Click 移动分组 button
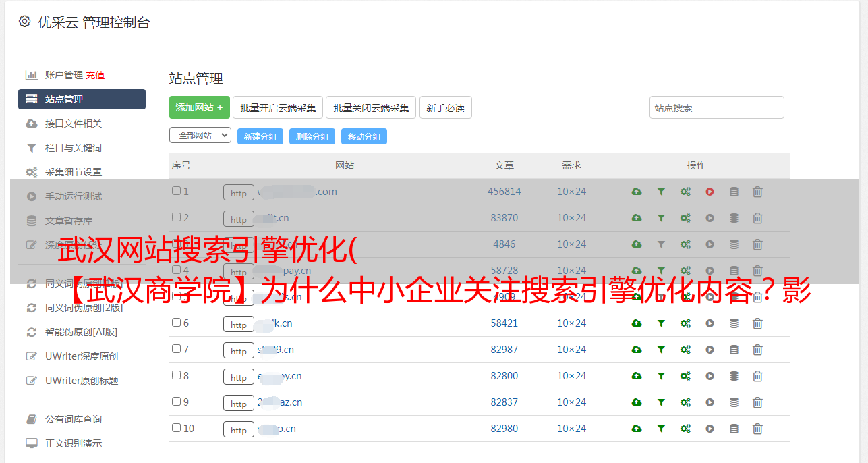Viewport: 868px width, 463px height. (x=364, y=136)
